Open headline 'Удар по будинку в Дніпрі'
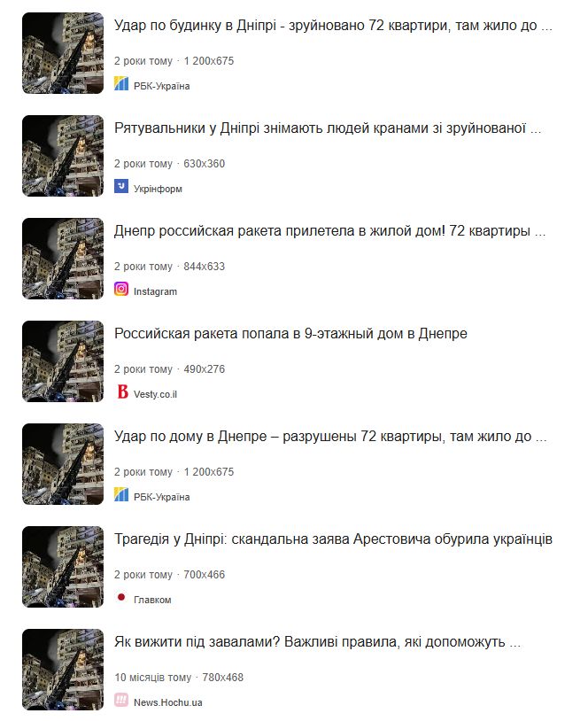 (x=333, y=26)
